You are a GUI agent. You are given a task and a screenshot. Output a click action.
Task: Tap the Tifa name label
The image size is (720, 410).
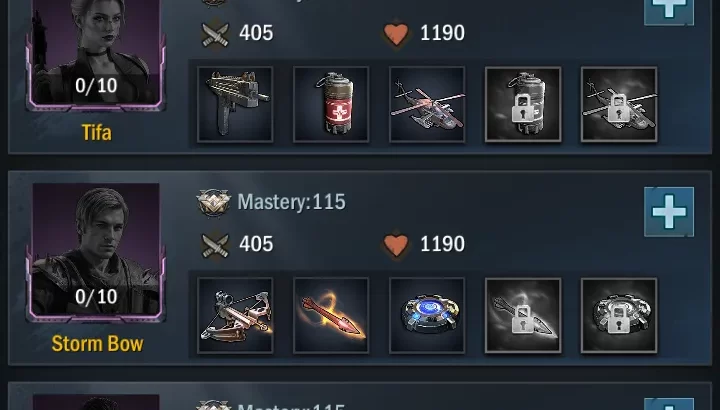tap(96, 133)
